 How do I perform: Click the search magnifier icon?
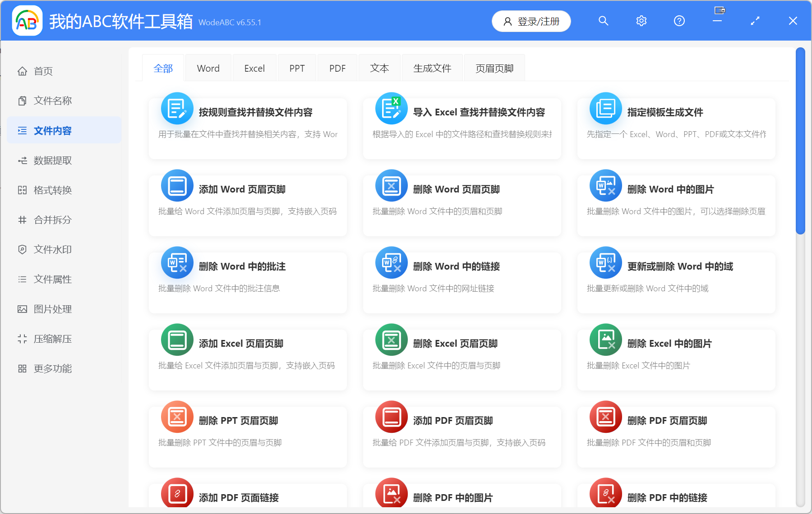point(603,21)
